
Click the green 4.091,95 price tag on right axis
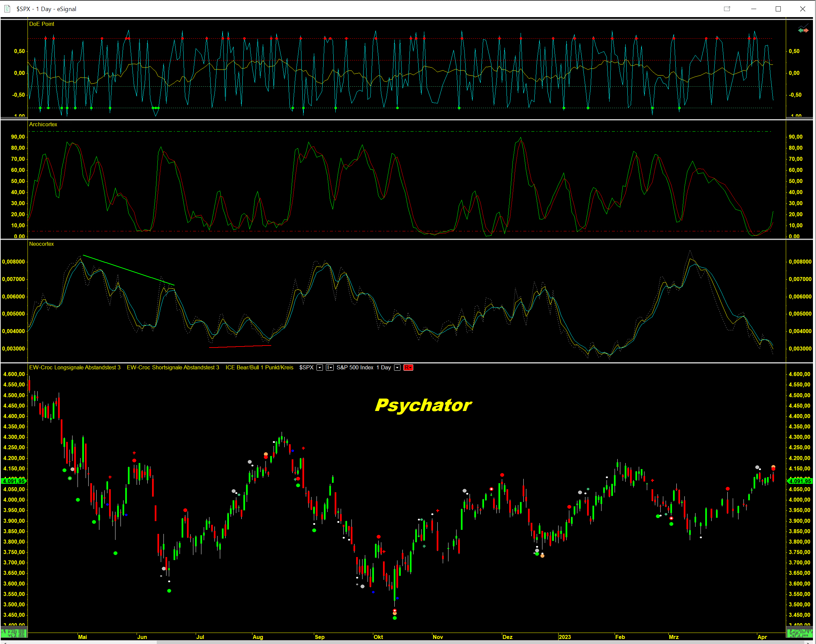800,481
